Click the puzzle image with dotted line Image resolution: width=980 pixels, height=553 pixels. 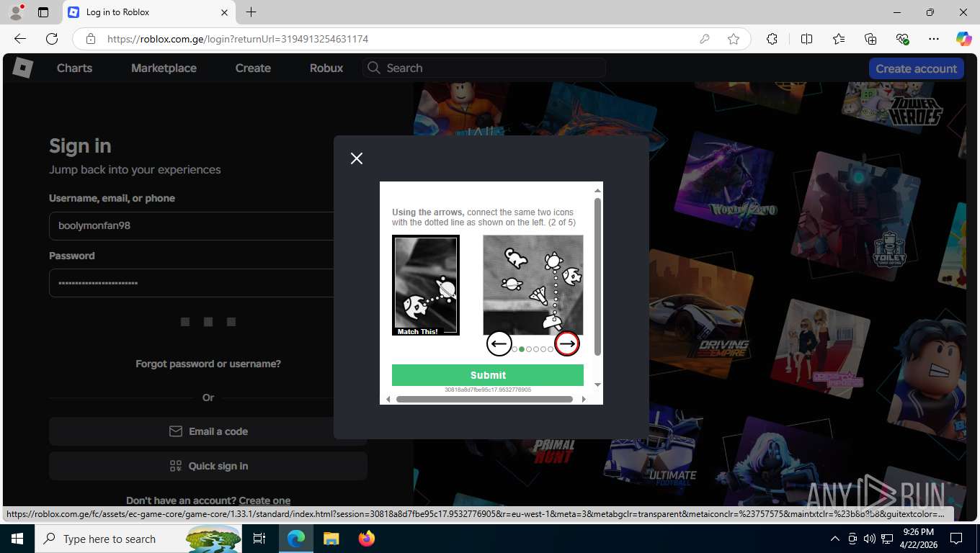[x=533, y=285]
